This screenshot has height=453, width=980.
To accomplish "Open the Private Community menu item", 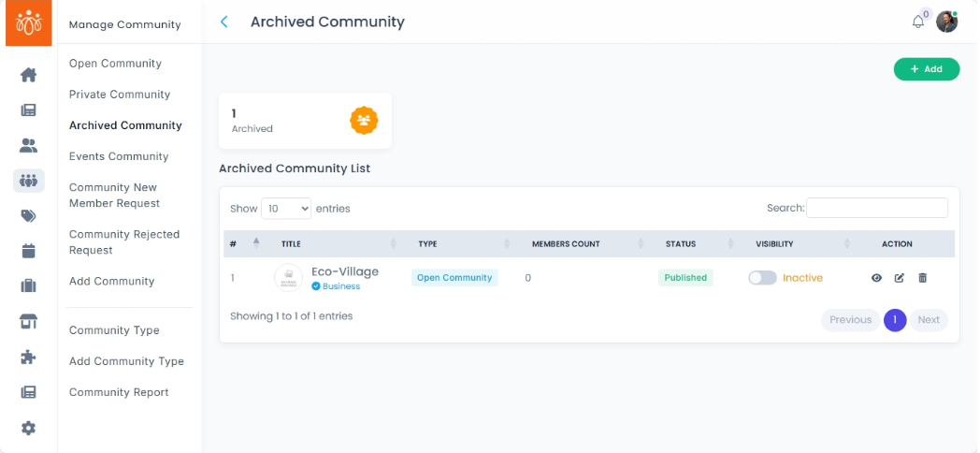I will (120, 95).
